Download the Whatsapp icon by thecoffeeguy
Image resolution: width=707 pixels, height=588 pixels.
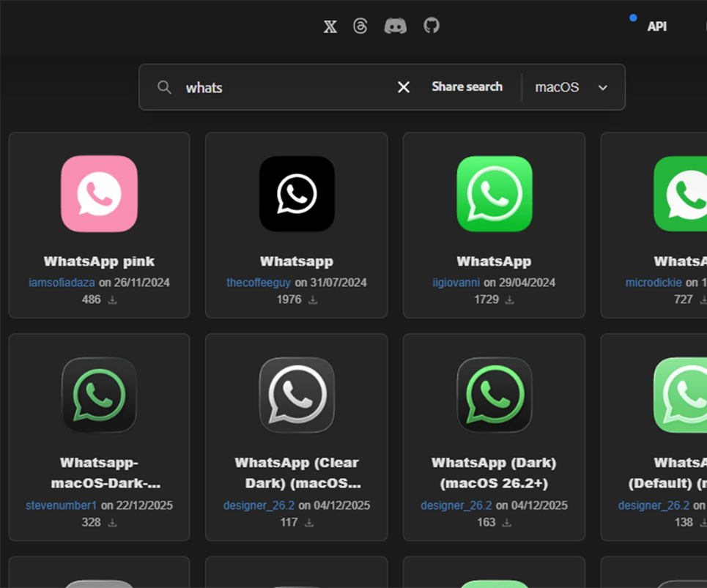(314, 299)
